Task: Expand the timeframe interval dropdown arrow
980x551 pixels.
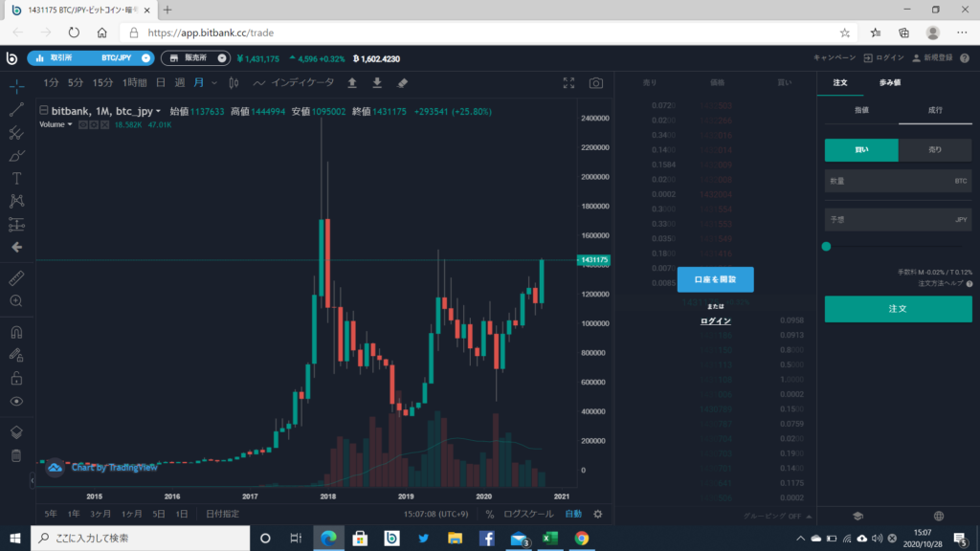Action: [x=214, y=83]
